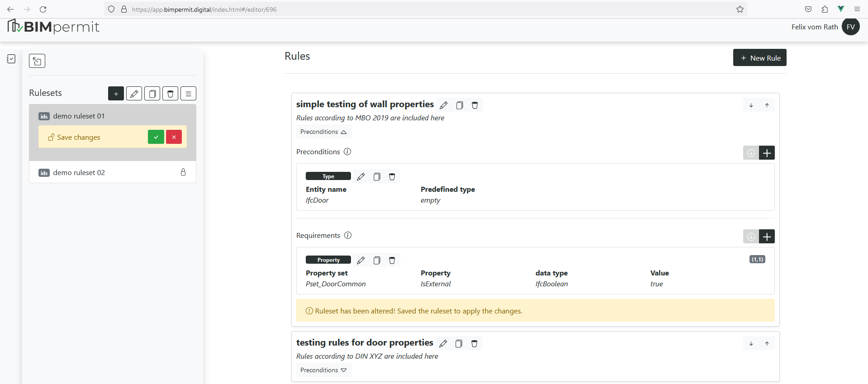Copy the Type precondition

[377, 176]
